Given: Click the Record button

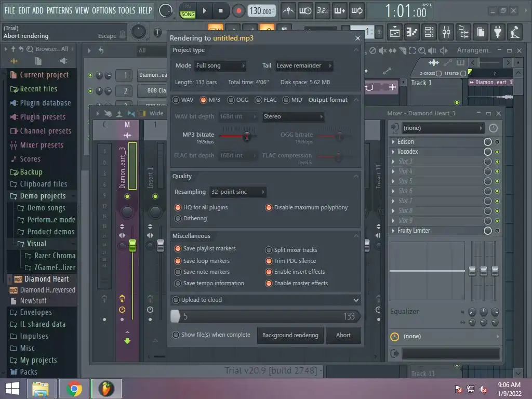Looking at the screenshot, I should click(x=238, y=11).
